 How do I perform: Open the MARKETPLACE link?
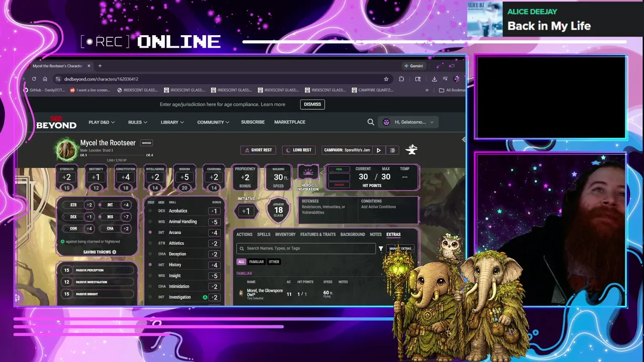tap(290, 122)
